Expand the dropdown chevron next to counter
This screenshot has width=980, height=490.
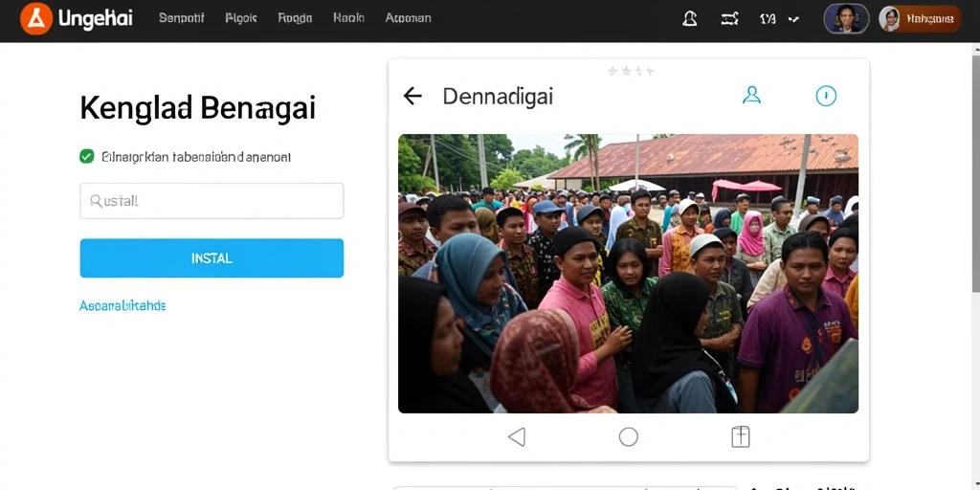(x=793, y=19)
